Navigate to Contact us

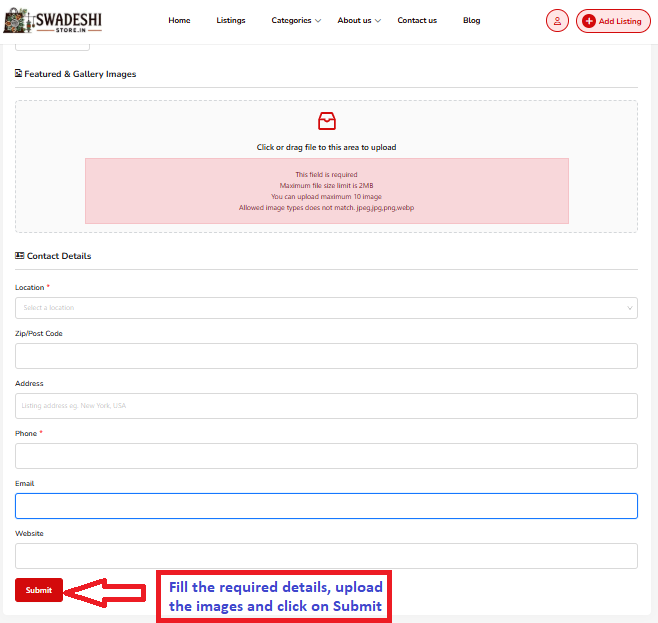(417, 21)
